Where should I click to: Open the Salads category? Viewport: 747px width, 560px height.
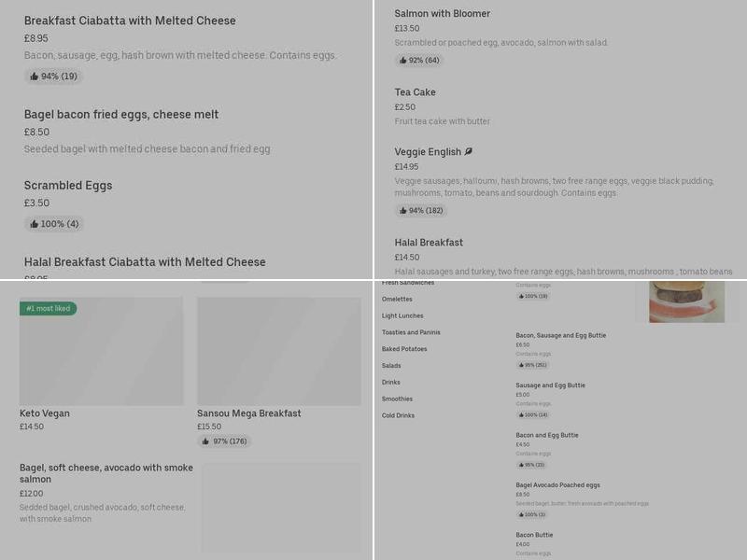coord(391,366)
